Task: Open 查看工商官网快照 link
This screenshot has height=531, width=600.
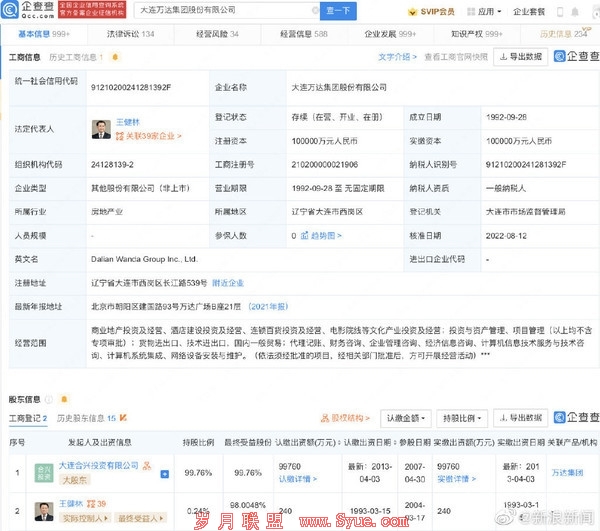Action: click(456, 57)
